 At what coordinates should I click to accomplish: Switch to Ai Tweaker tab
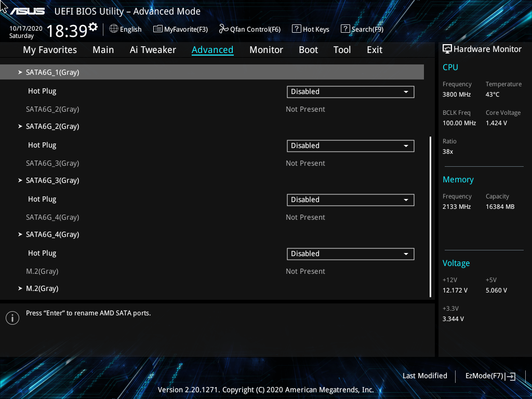tap(153, 50)
